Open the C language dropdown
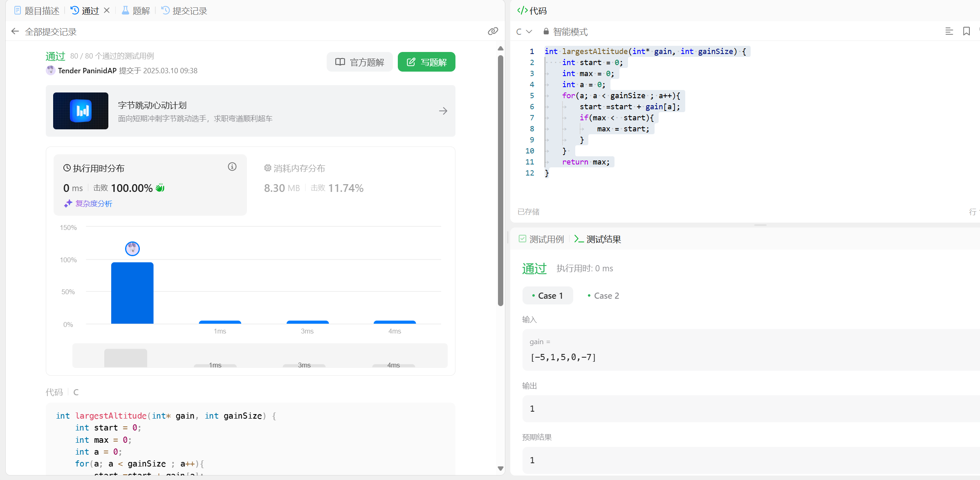The width and height of the screenshot is (980, 480). pos(524,32)
